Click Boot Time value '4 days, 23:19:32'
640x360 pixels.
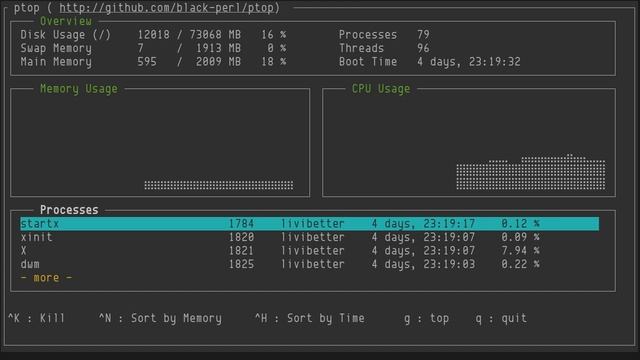pyautogui.click(x=469, y=62)
